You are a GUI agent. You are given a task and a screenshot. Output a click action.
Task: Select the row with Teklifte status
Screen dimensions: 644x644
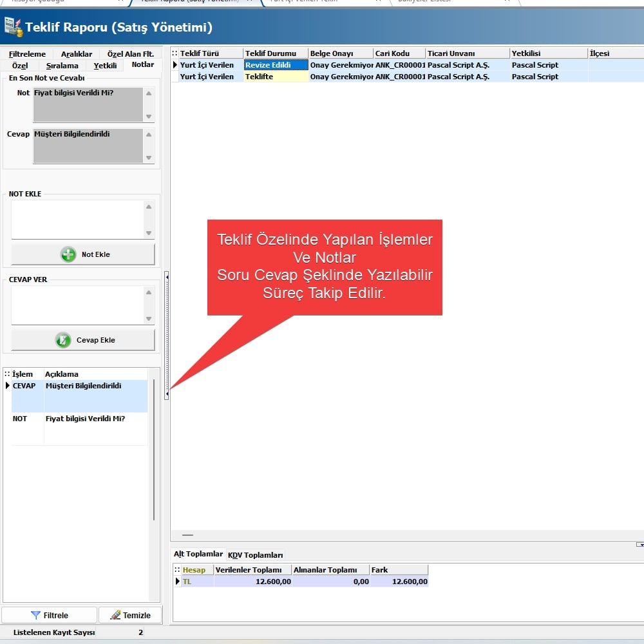click(x=276, y=77)
